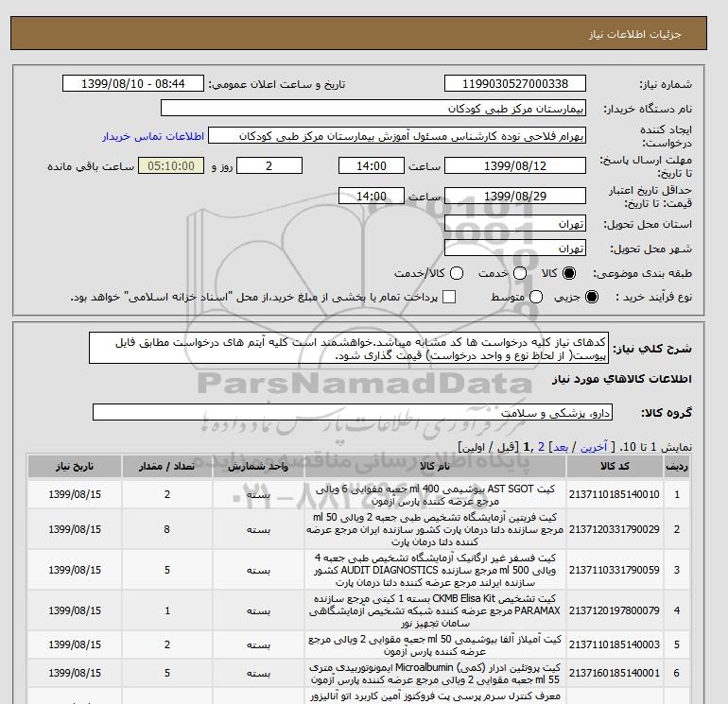Click product code 2137110331790059
Viewport: 728px width, 704px height.
(615, 570)
